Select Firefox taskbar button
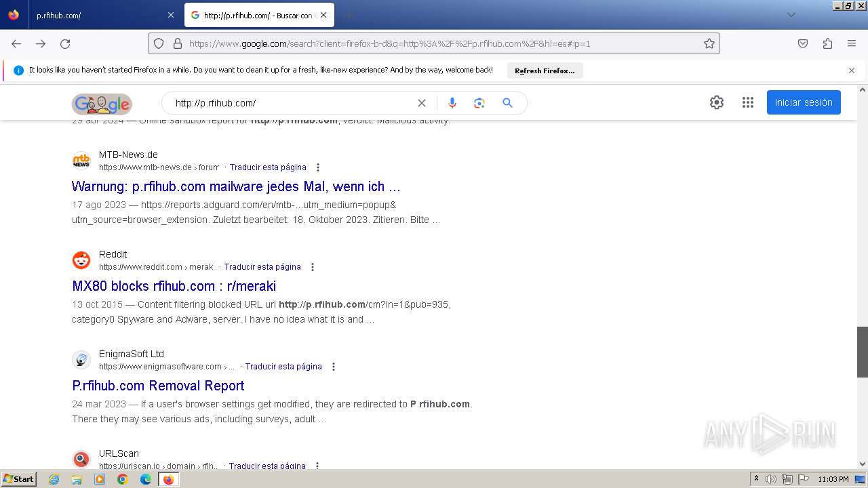The image size is (868, 488). 168,479
